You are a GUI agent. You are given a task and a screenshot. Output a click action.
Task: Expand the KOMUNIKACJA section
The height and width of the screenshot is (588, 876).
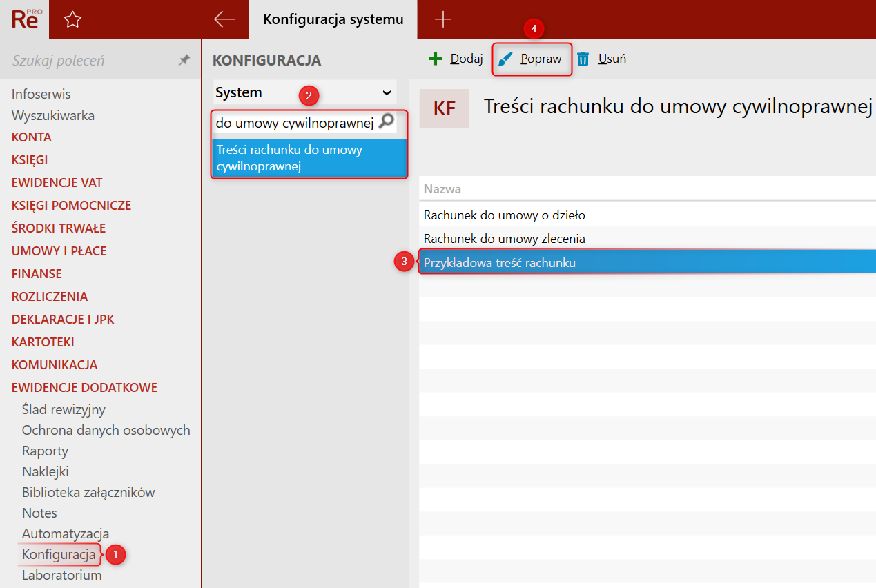55,365
